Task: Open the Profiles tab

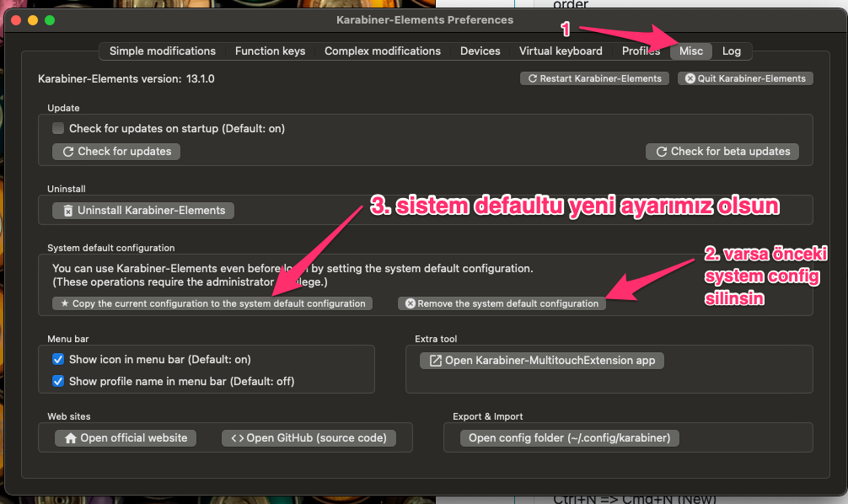Action: click(x=641, y=51)
